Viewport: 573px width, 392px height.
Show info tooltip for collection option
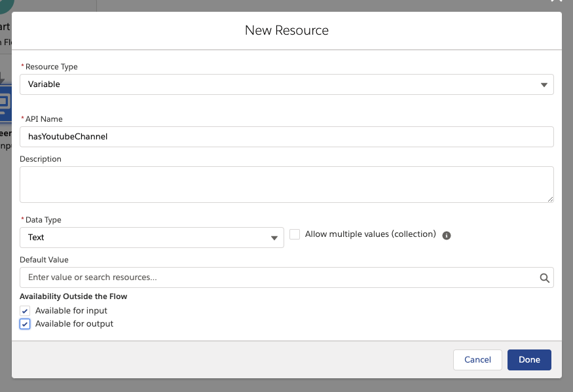coord(446,236)
